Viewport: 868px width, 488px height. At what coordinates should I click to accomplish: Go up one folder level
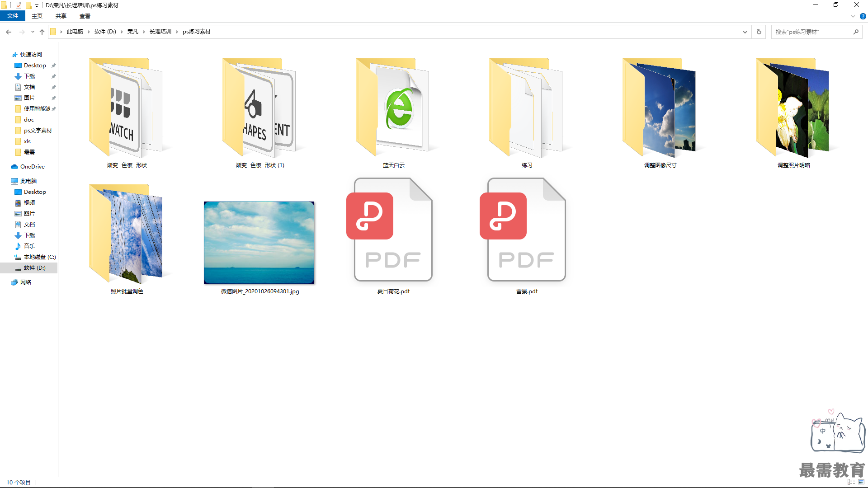point(42,32)
